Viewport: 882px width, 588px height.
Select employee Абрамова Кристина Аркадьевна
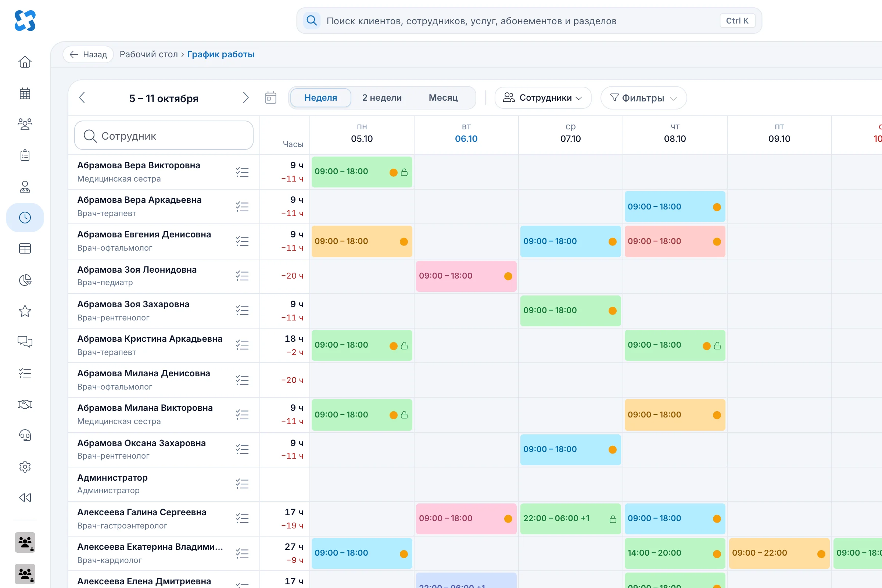coord(150,338)
